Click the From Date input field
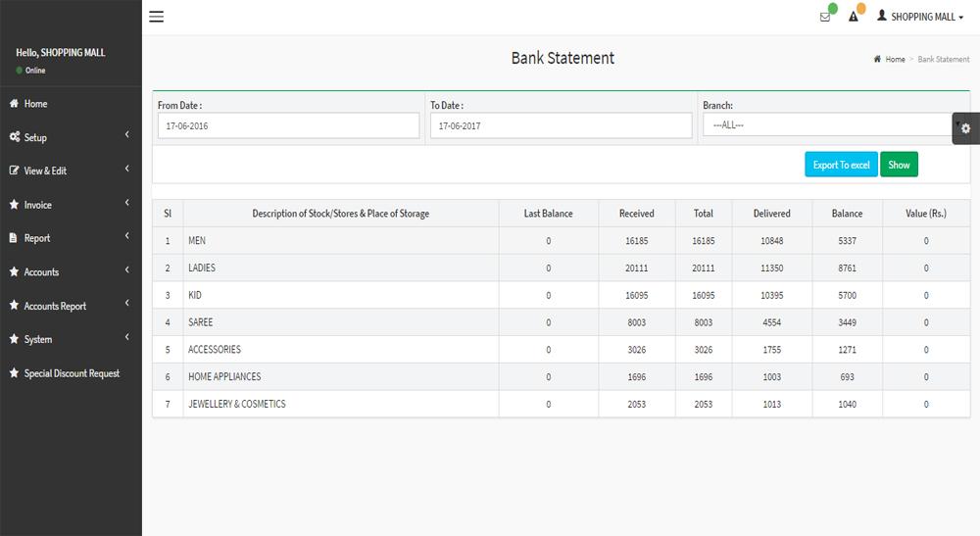The image size is (980, 536). point(288,125)
